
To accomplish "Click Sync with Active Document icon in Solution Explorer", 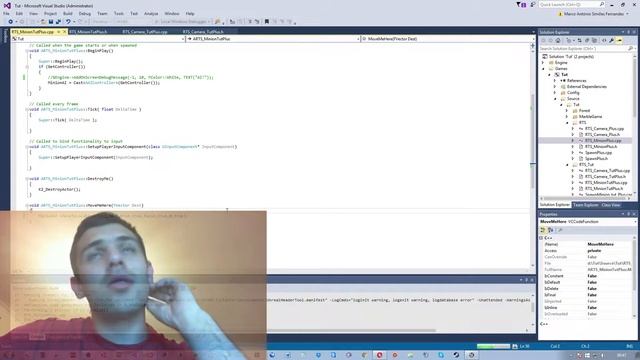I will [x=579, y=40].
